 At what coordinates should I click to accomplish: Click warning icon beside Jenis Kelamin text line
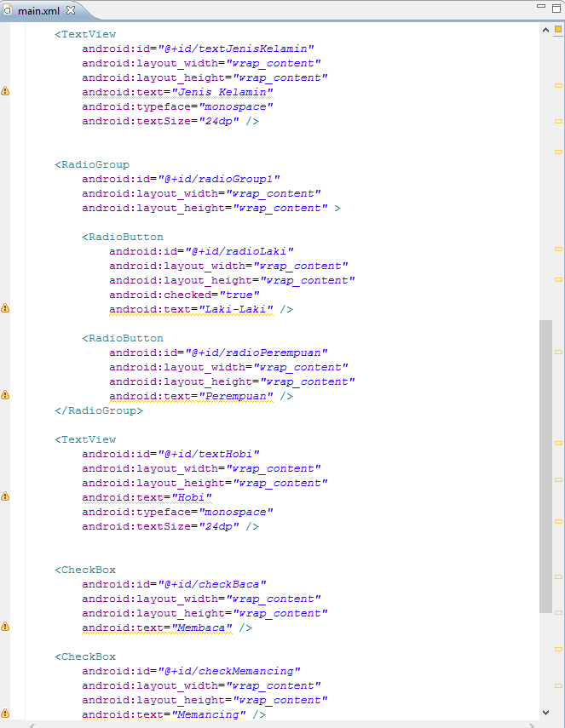pos(5,90)
